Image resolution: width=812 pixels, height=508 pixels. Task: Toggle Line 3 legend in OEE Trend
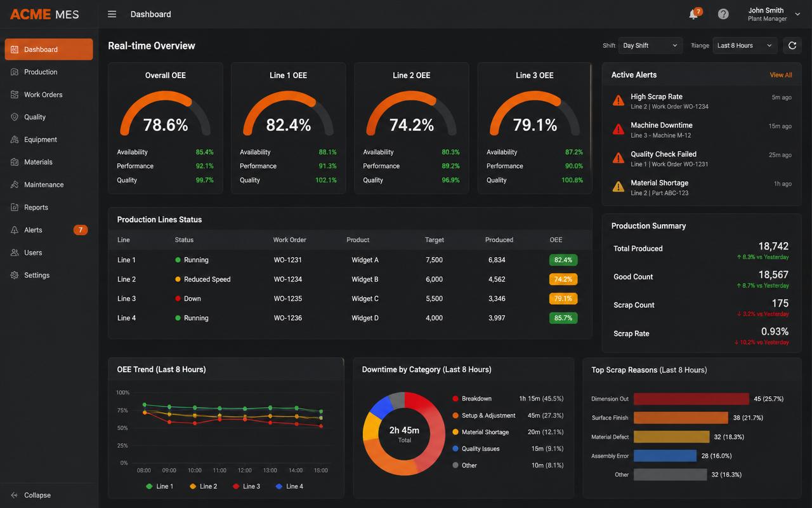246,486
